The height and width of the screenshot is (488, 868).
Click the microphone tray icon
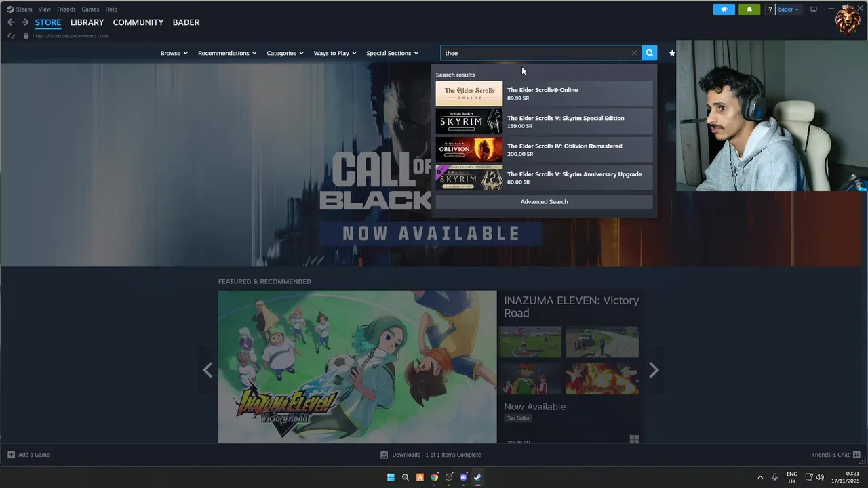coord(774,477)
